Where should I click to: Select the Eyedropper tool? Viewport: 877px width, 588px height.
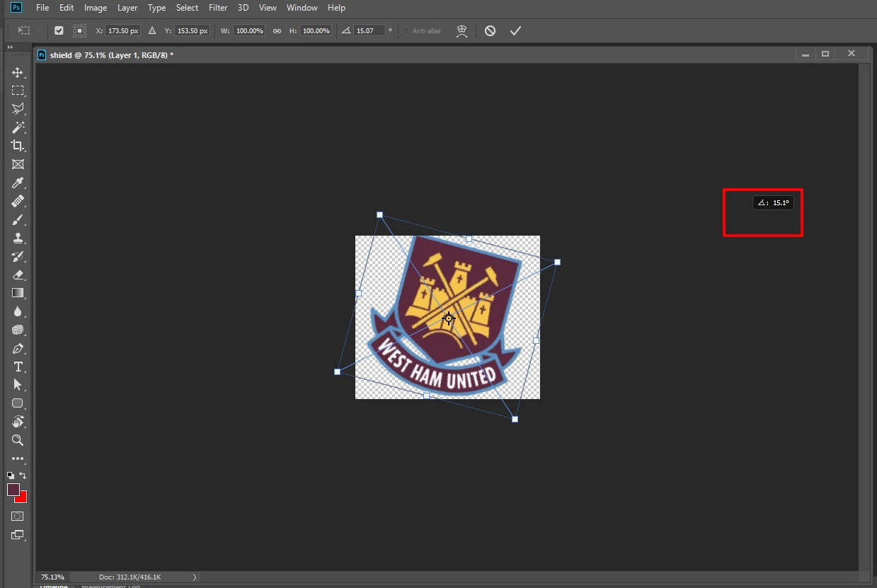click(x=18, y=183)
